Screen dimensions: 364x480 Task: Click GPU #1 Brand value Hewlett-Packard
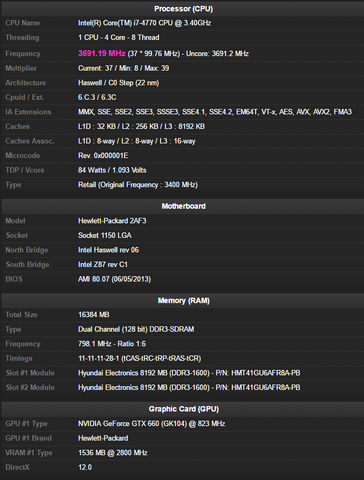103,438
